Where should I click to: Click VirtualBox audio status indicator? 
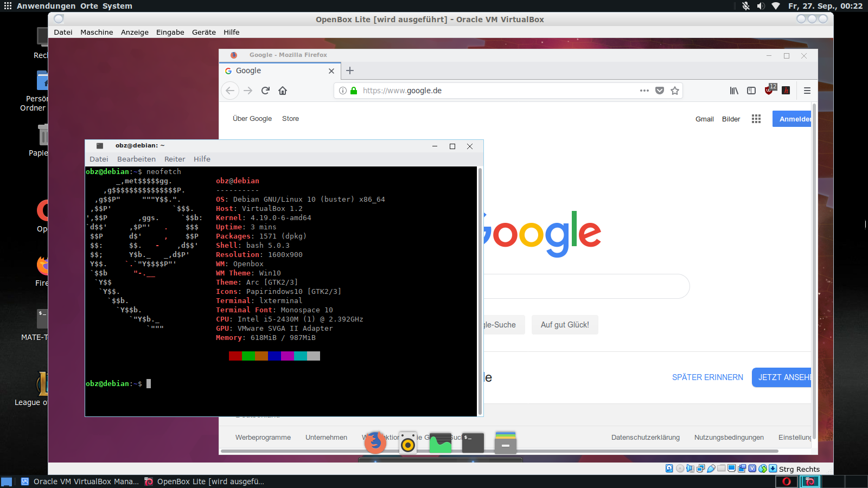690,468
